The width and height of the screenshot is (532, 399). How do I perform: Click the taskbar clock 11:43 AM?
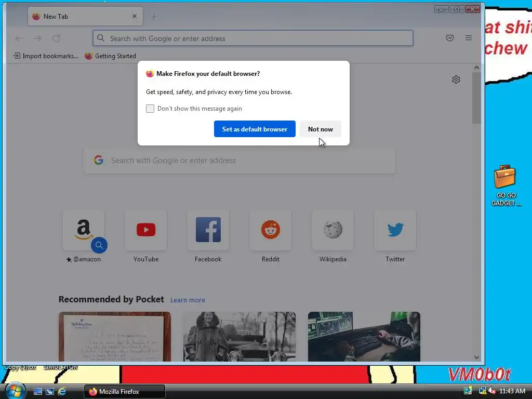(x=512, y=391)
